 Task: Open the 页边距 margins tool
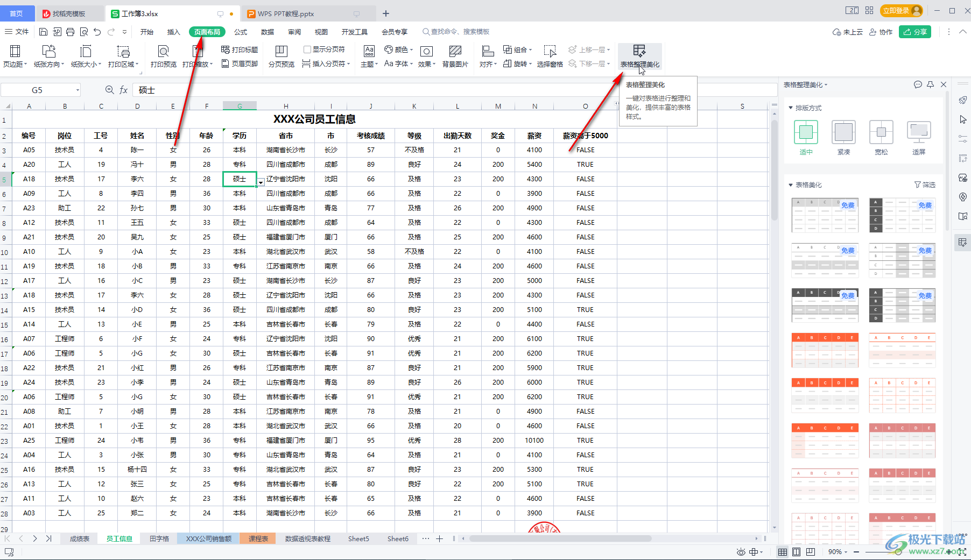[x=15, y=56]
